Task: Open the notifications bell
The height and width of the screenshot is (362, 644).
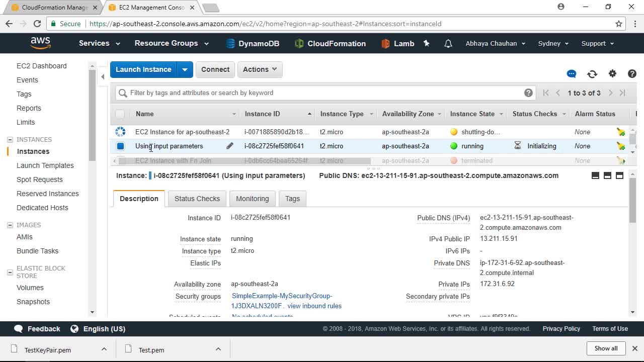Action: [448, 44]
